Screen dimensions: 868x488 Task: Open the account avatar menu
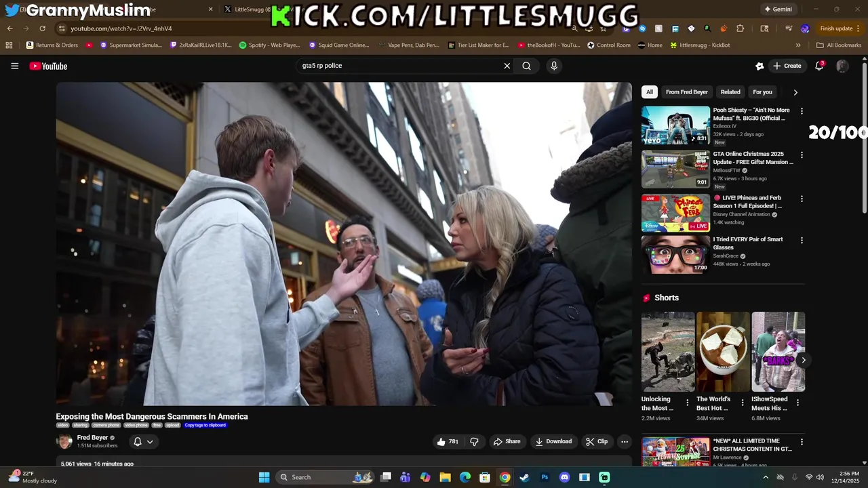click(x=842, y=66)
